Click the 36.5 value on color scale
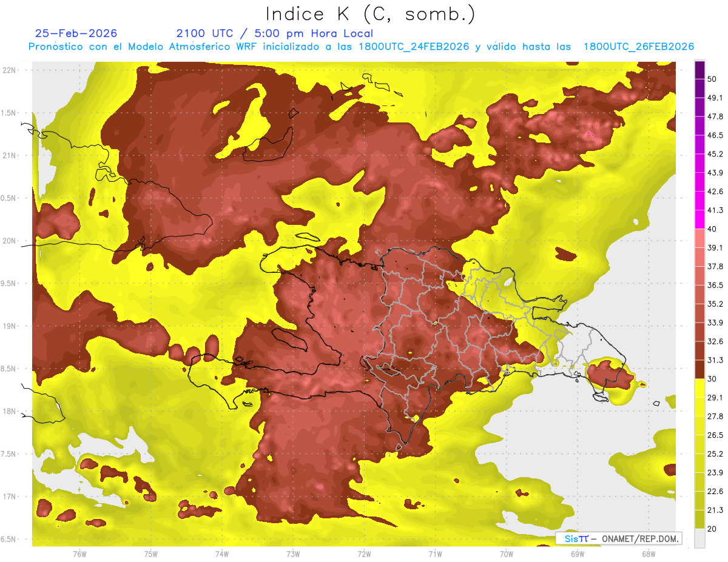728x562 pixels. click(715, 285)
